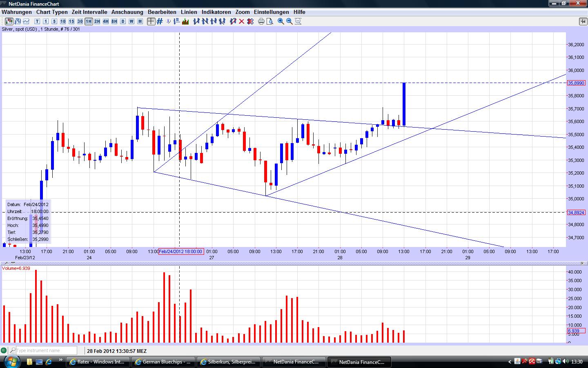Screen dimensions: 588x368
Task: Click the green connection status indicator
Action: [x=4, y=350]
